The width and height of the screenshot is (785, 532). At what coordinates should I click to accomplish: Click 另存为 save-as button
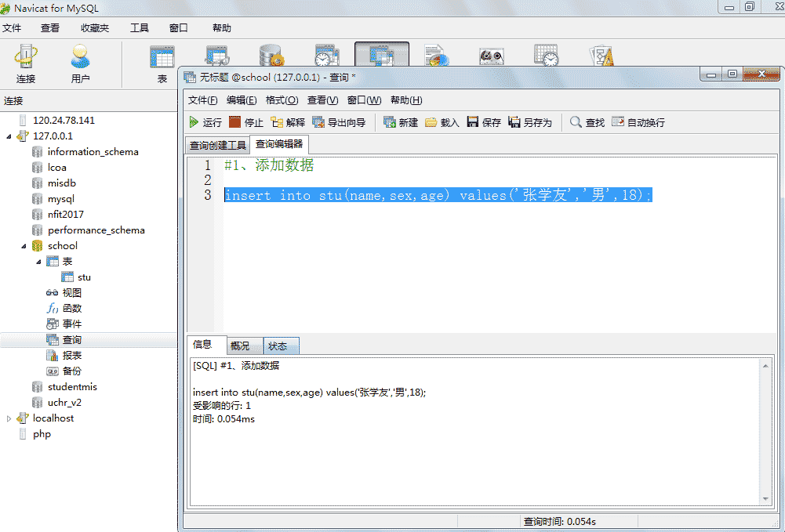(x=529, y=122)
